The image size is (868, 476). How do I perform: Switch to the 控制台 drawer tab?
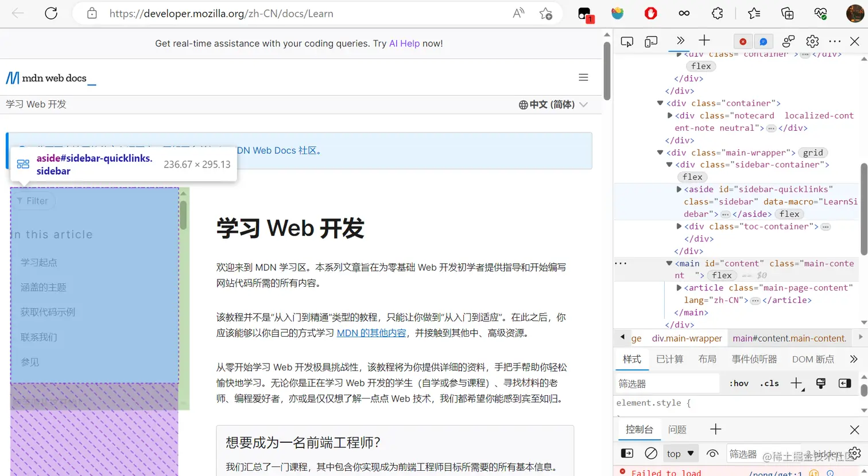(640, 430)
